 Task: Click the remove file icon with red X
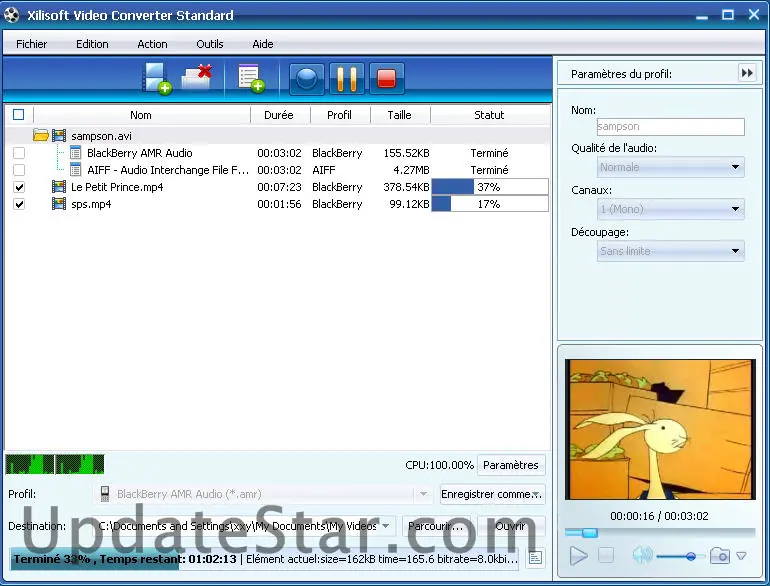point(197,78)
